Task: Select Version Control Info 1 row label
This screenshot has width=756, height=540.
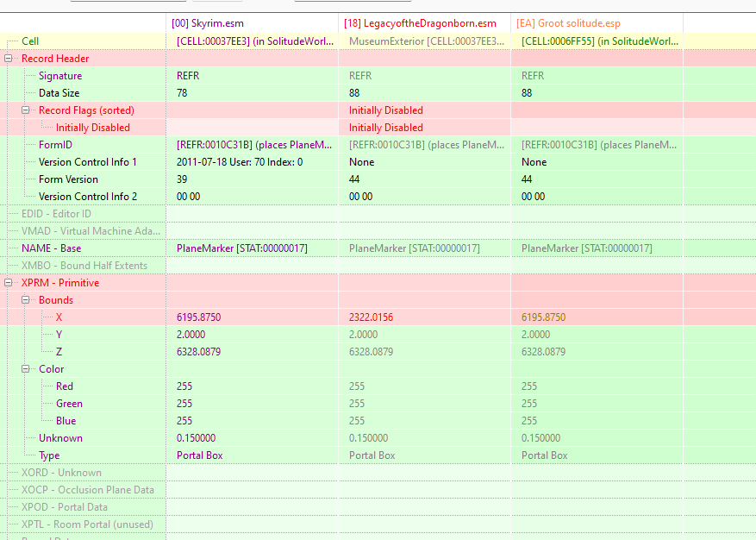Action: click(88, 162)
